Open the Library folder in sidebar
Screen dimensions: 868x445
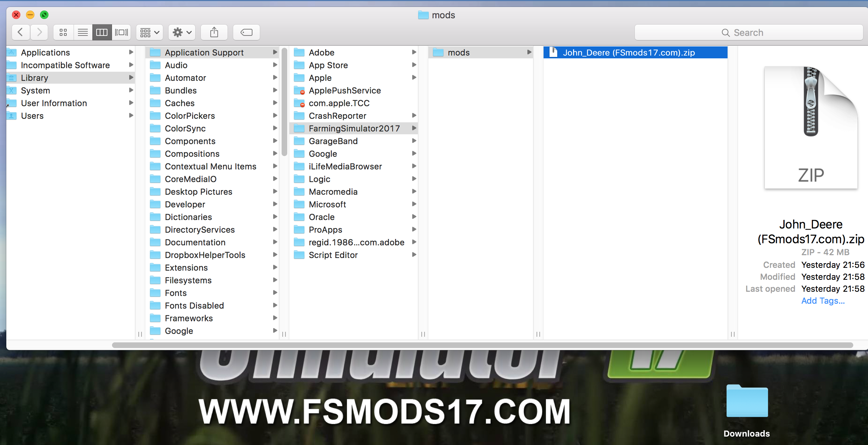34,78
